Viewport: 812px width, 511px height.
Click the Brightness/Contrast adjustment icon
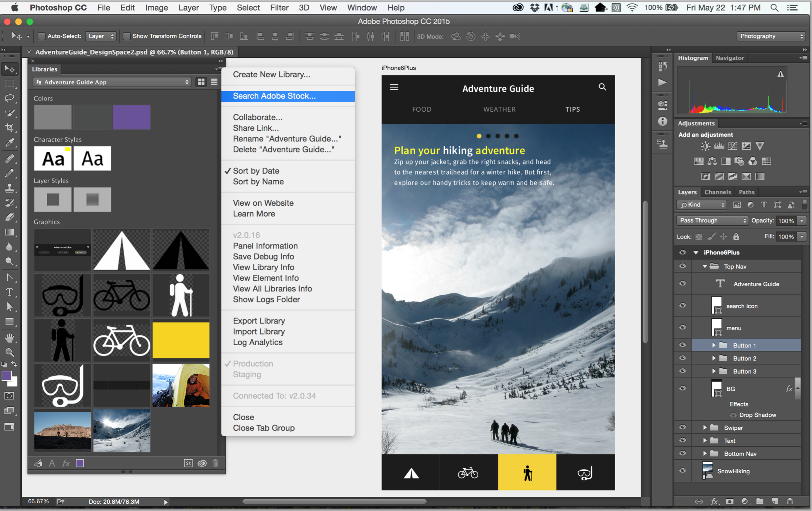click(x=705, y=146)
